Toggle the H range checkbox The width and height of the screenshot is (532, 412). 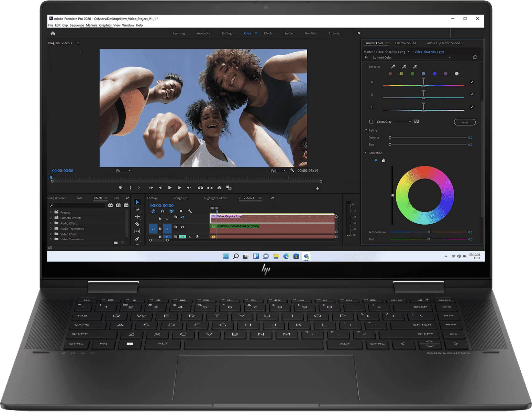click(472, 82)
